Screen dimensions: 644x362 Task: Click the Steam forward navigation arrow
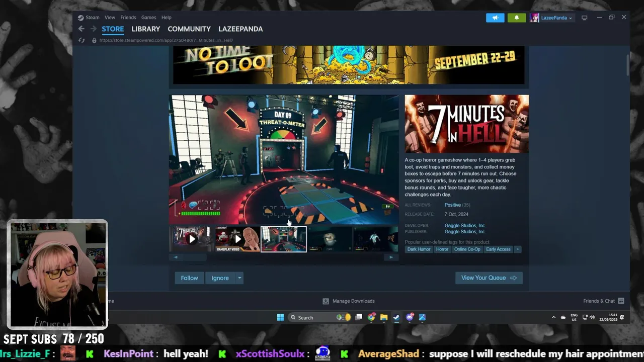click(x=93, y=29)
